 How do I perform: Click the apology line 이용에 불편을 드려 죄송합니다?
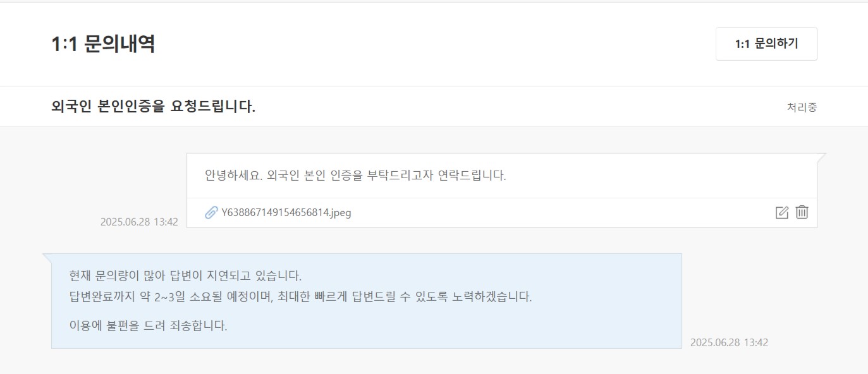[148, 326]
